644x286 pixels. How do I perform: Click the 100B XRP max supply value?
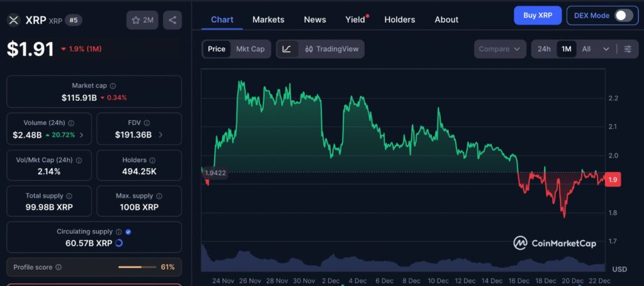click(139, 207)
